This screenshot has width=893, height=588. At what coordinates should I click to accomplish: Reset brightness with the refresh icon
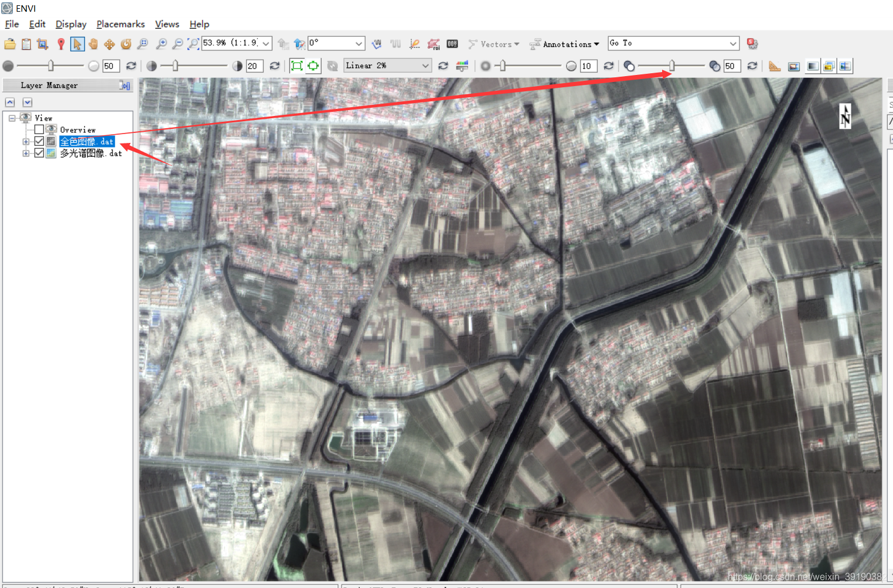(x=131, y=66)
